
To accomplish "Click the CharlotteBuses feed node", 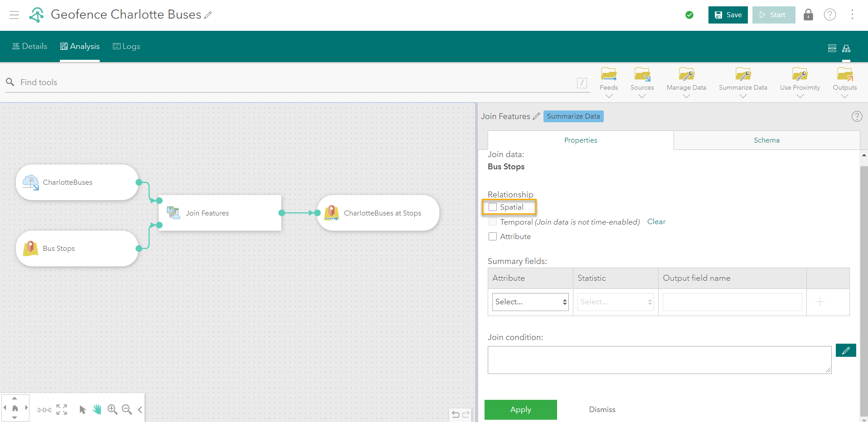I will (x=77, y=182).
